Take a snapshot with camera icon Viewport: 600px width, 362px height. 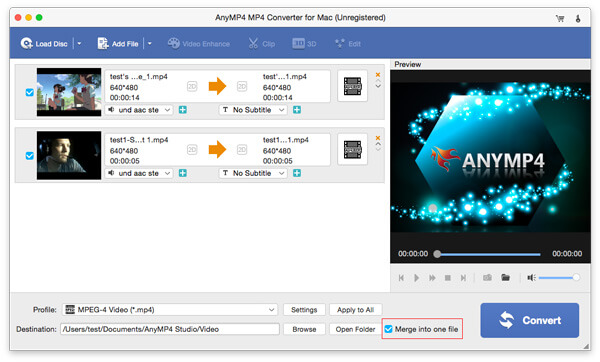487,277
